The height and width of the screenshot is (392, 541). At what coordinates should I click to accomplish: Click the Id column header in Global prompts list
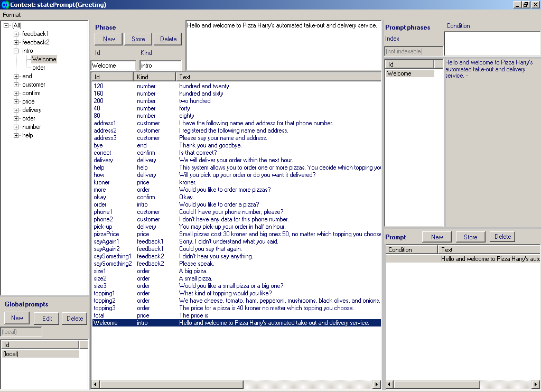point(40,345)
